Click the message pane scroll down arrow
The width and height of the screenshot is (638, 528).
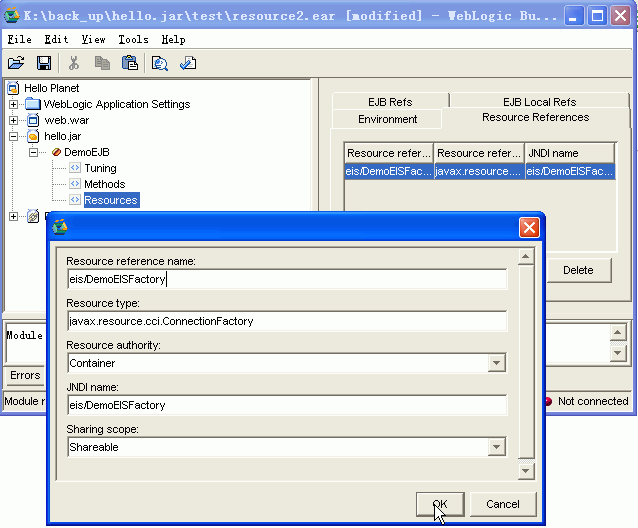tap(618, 353)
